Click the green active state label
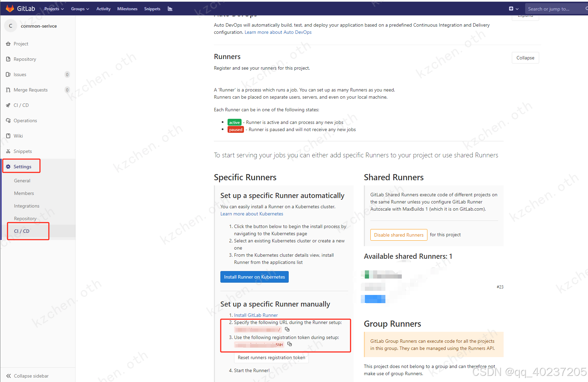 pos(234,122)
